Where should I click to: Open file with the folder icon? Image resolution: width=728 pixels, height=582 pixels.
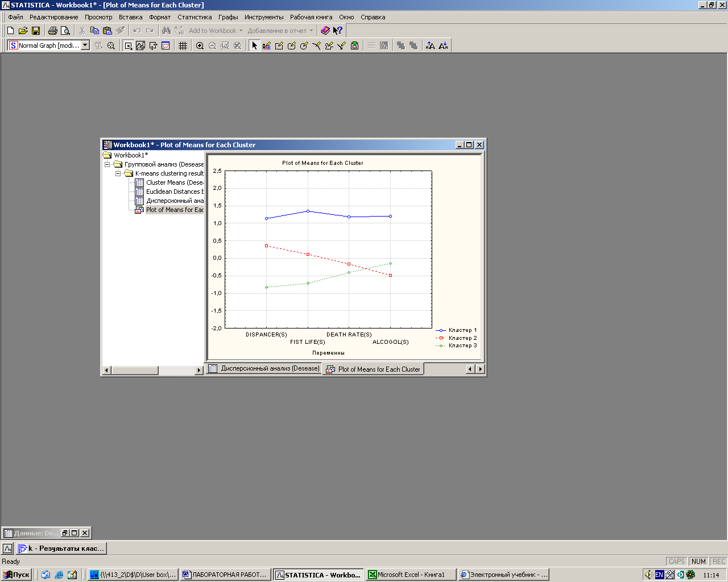[23, 31]
